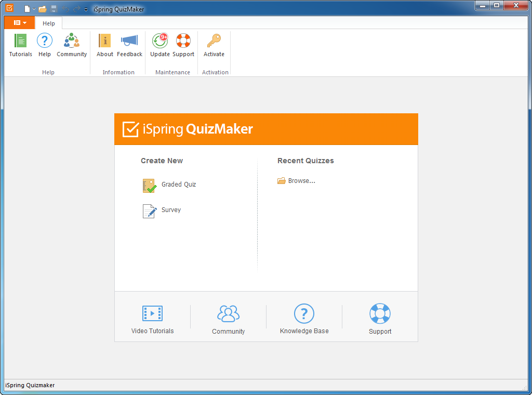Open the Tutorials ribbon icon
532x395 pixels.
click(21, 45)
